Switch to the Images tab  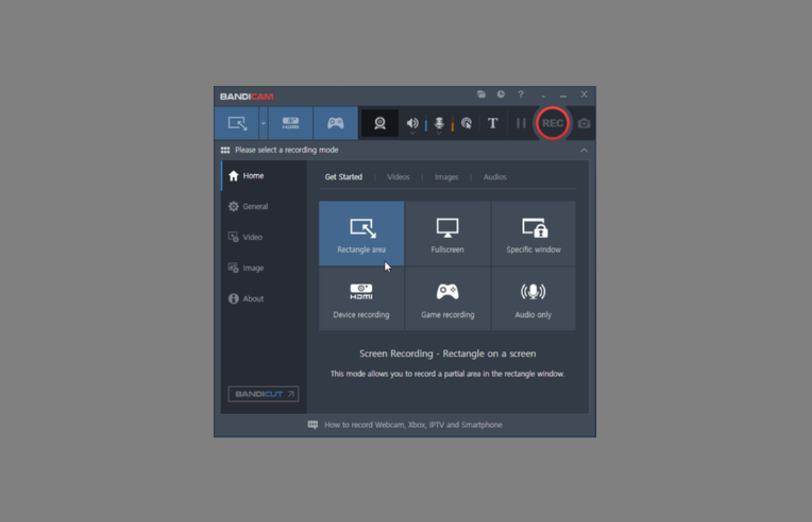[x=446, y=177]
